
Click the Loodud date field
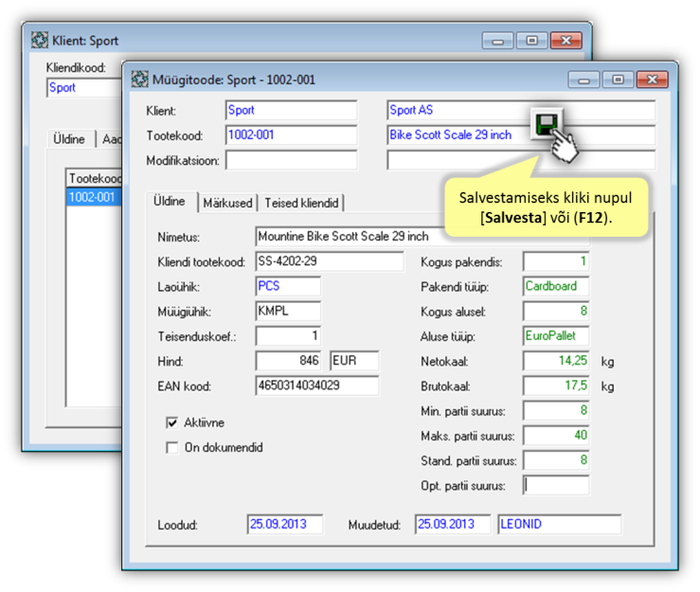point(285,524)
